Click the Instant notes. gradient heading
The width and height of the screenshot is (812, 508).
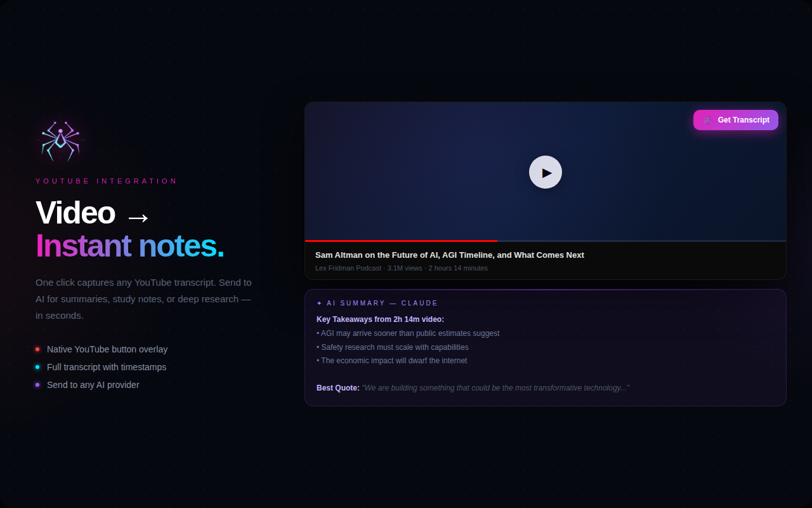[130, 246]
